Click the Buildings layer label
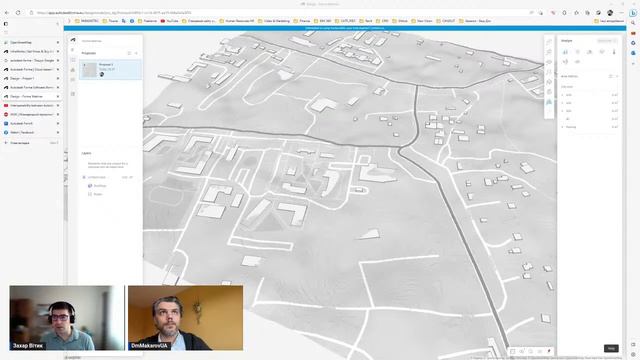 (100, 186)
